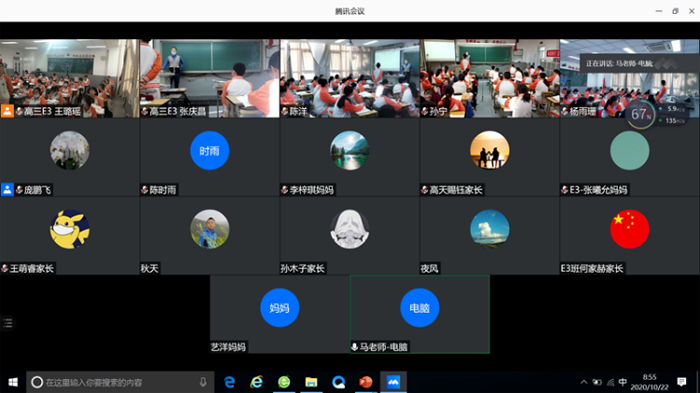
Task: Open the green 360 browser icon
Action: coord(284,382)
